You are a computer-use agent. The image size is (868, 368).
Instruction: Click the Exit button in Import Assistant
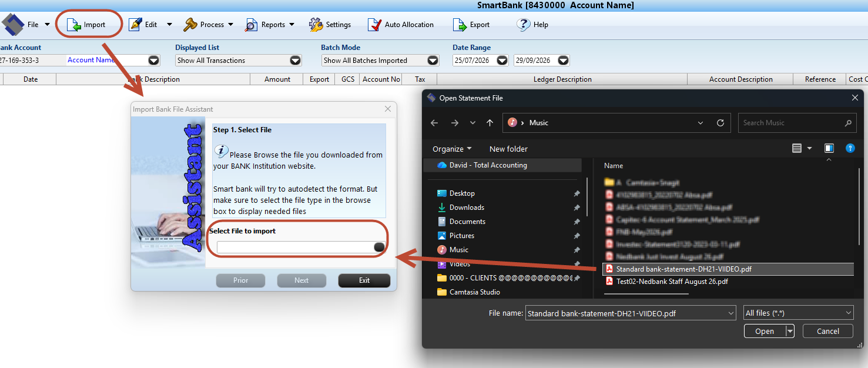tap(364, 280)
